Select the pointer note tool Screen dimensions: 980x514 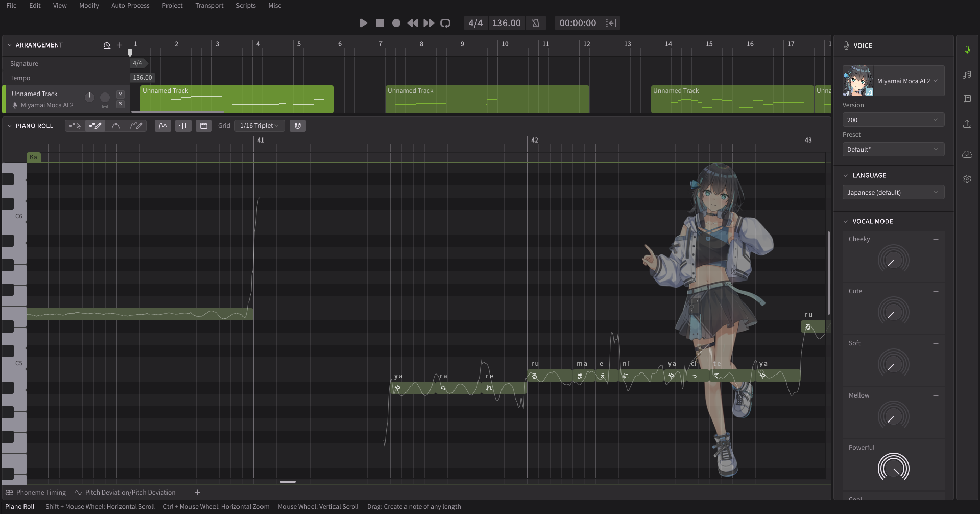coord(75,126)
